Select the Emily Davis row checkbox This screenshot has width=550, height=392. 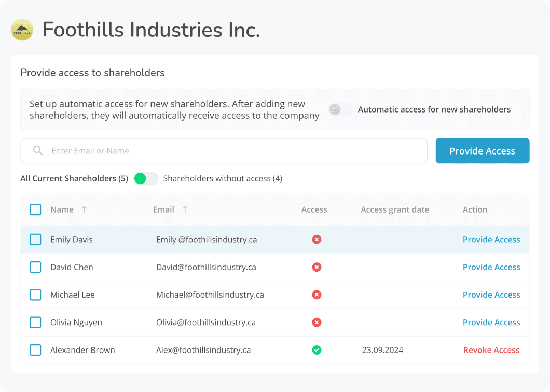(x=35, y=240)
